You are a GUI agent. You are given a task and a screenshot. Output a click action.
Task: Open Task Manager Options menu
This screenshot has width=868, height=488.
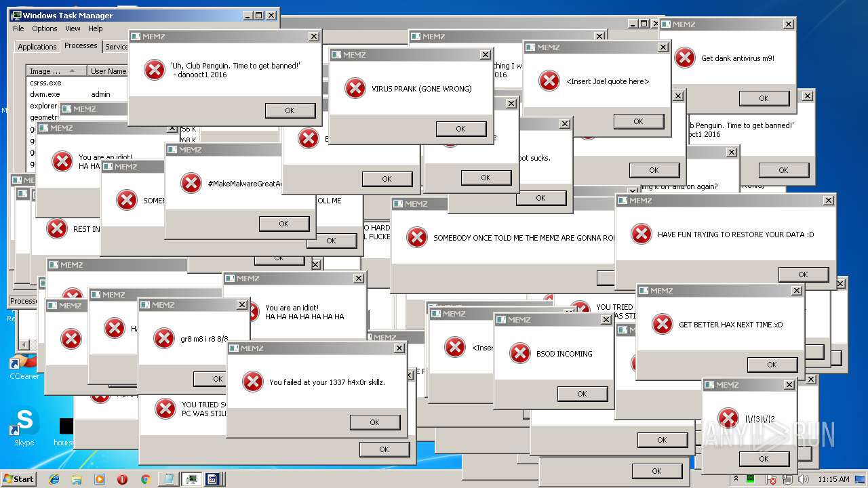point(45,28)
